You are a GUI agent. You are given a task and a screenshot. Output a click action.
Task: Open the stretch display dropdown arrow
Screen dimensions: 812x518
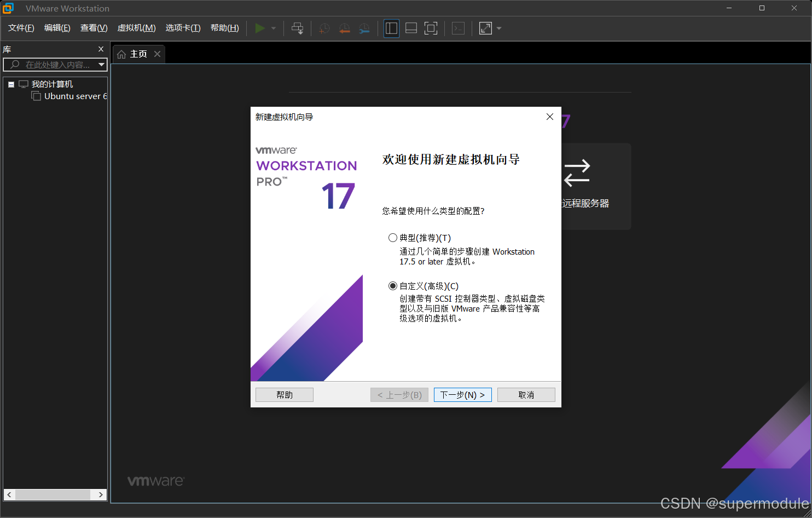(499, 28)
